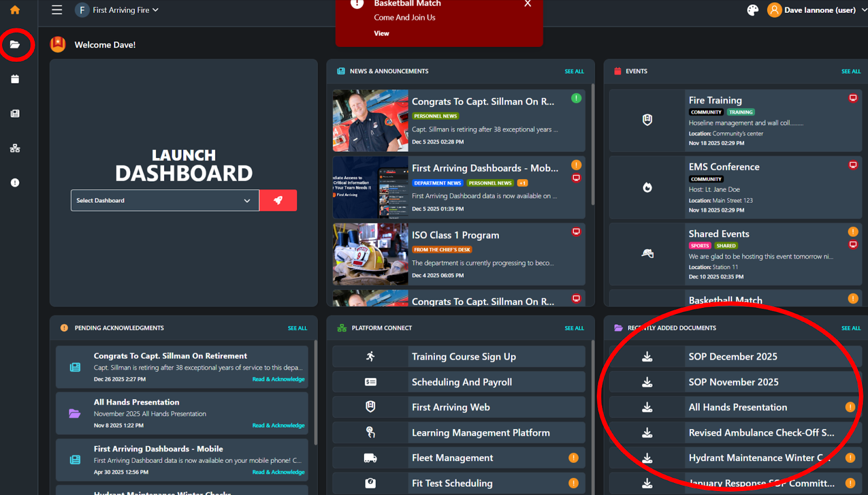Open Shared Events helmet icon
The image size is (868, 495).
click(647, 253)
